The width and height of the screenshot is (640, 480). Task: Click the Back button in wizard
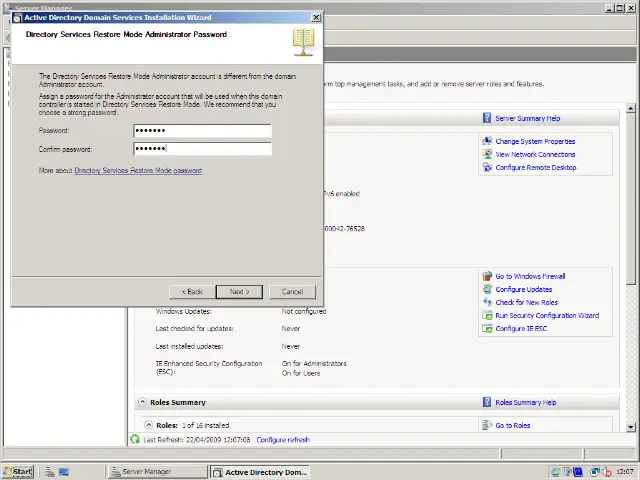tap(192, 292)
